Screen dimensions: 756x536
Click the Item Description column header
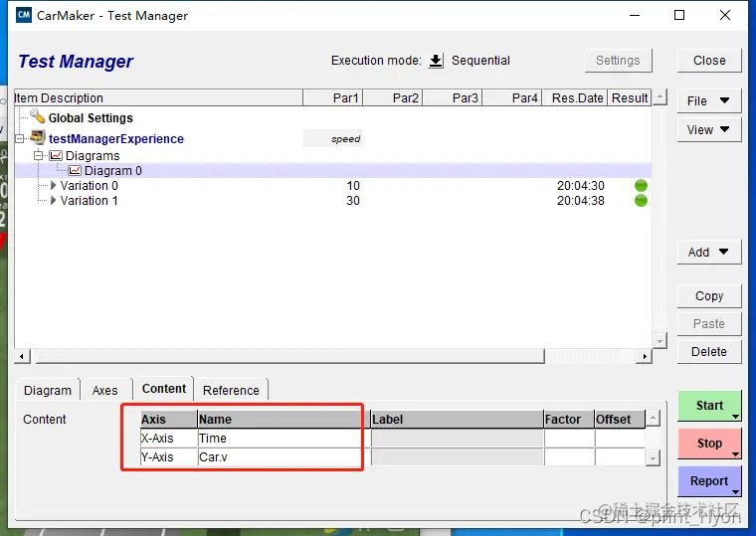pyautogui.click(x=158, y=97)
